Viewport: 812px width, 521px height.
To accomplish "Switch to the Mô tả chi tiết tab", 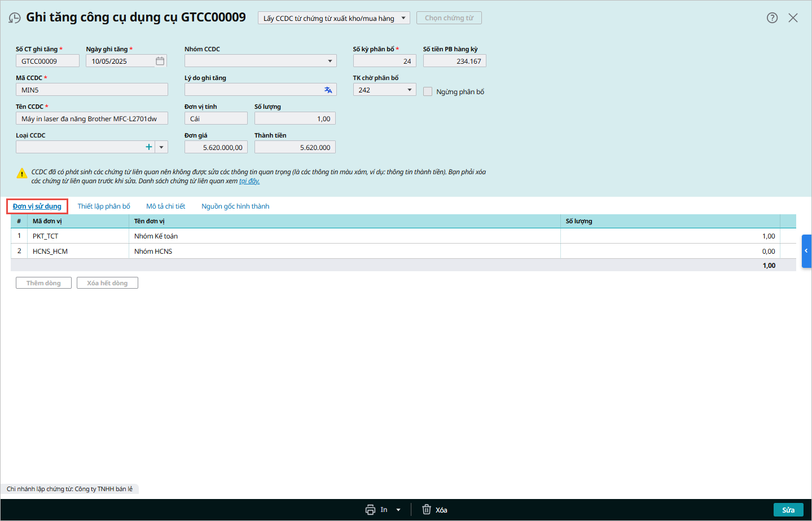I will 165,206.
